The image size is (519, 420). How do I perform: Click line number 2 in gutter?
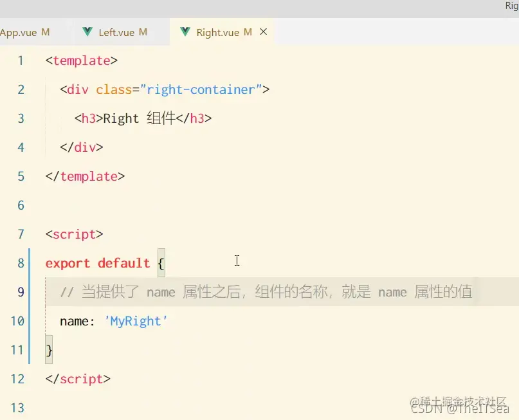point(21,89)
